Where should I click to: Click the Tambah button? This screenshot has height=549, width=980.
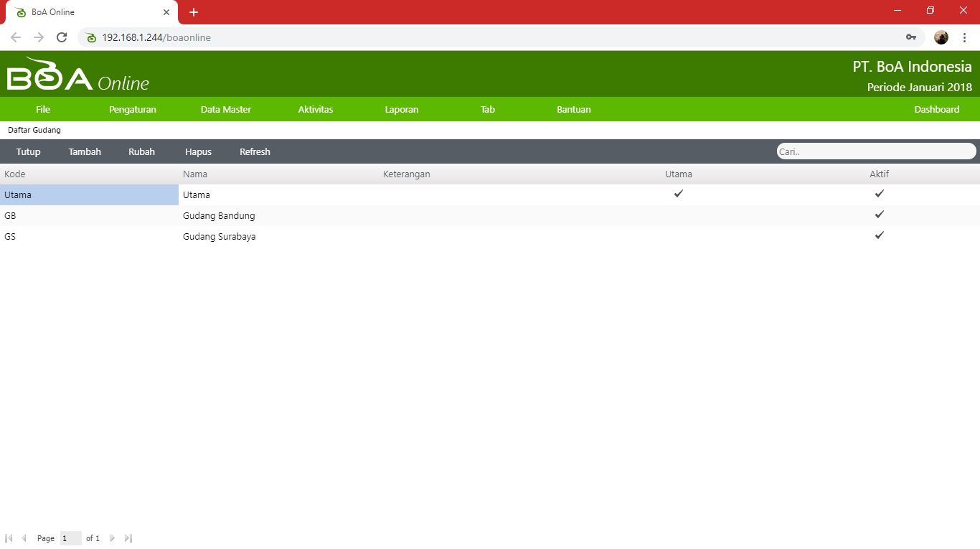tap(85, 152)
